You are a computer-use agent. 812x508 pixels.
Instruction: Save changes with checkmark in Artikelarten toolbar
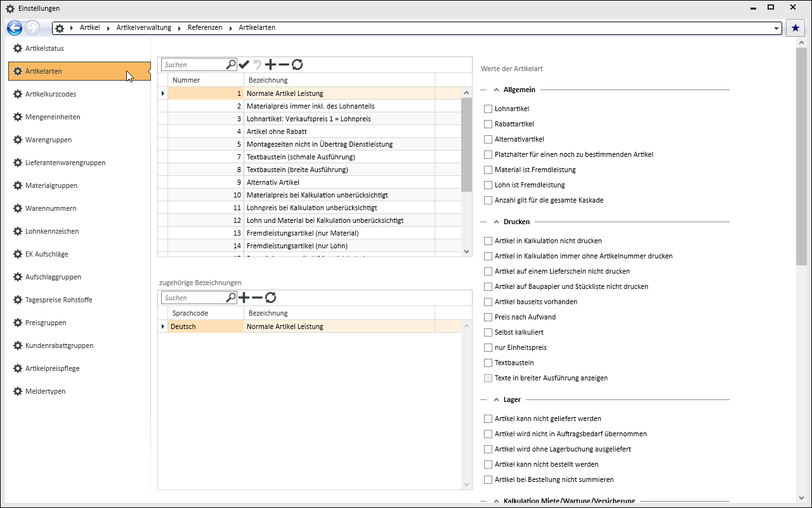tap(244, 64)
